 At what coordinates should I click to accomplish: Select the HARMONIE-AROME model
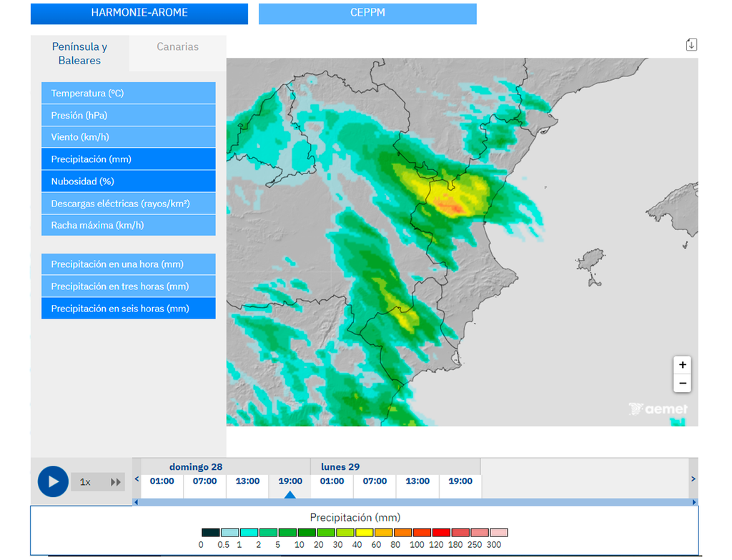click(139, 14)
